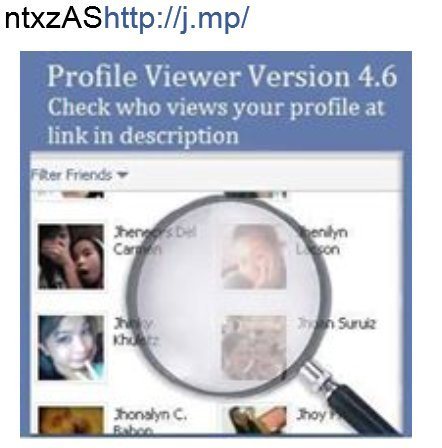
Task: Click the 'link in description' caption text
Action: coord(143,136)
